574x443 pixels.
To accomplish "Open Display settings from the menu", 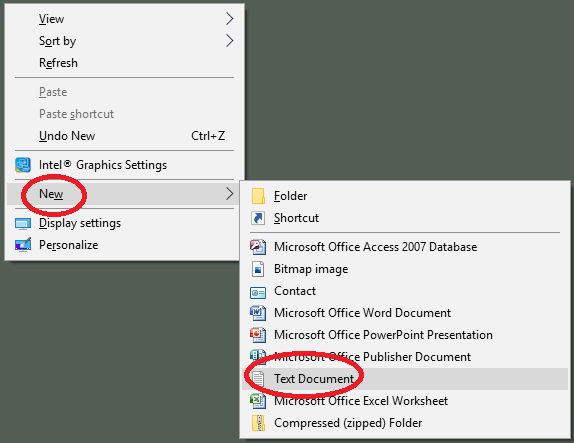I will point(123,223).
